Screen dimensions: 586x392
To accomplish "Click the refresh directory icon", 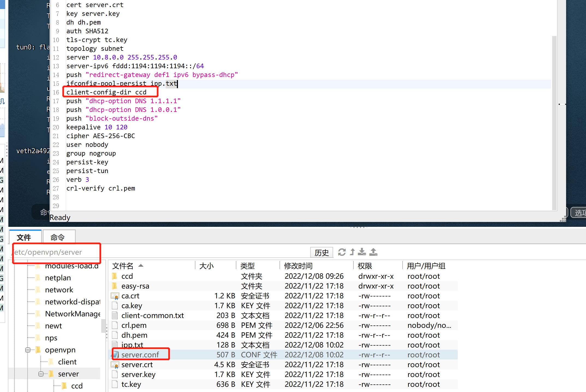I will [x=342, y=252].
